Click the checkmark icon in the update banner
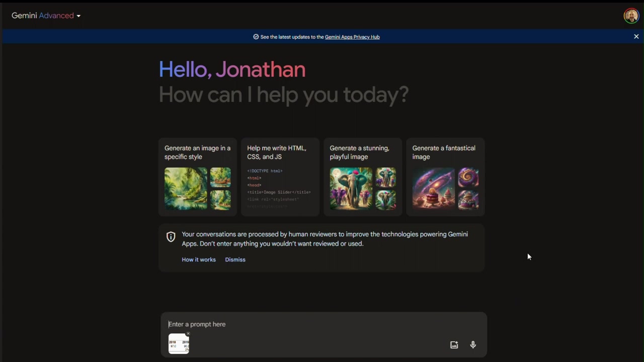644x362 pixels. pyautogui.click(x=256, y=37)
